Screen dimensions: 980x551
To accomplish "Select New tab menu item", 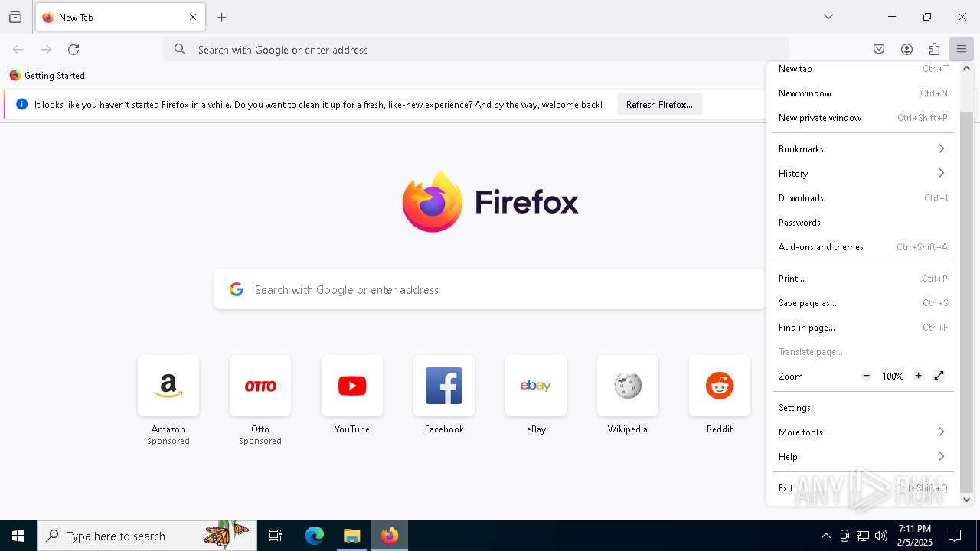I will (863, 69).
